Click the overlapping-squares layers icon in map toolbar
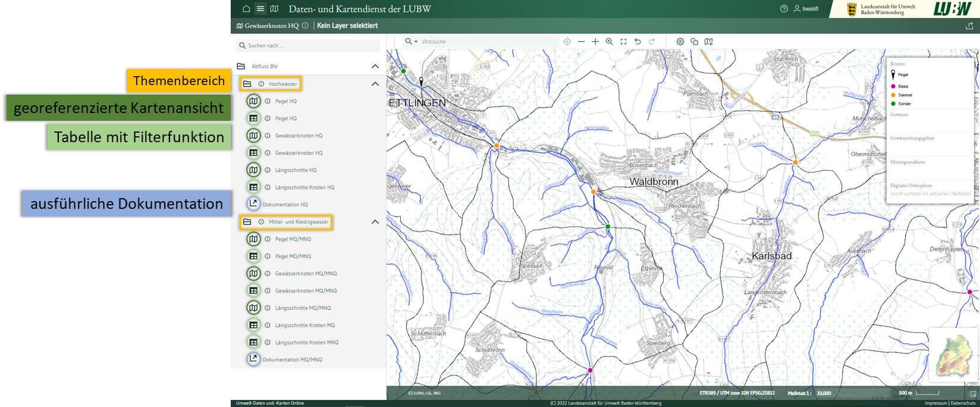Image resolution: width=980 pixels, height=407 pixels. [694, 42]
